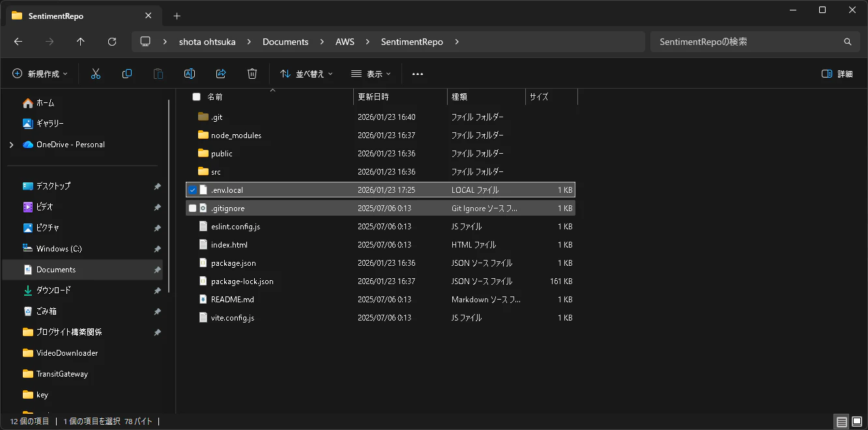Go back with the left arrow
This screenshot has width=868, height=430.
pyautogui.click(x=18, y=42)
